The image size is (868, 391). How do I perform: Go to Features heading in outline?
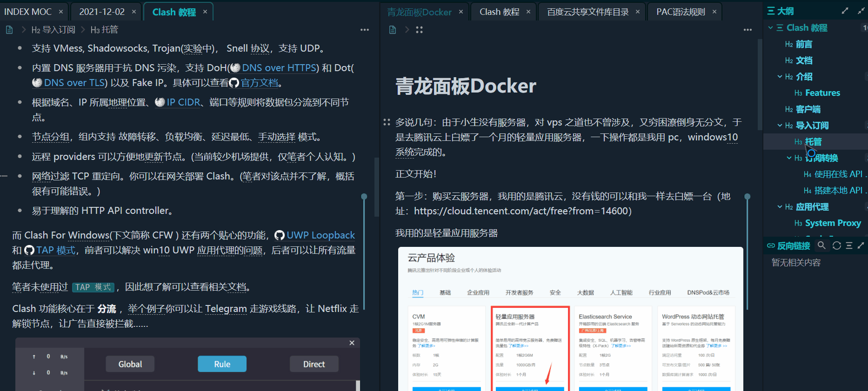point(822,93)
